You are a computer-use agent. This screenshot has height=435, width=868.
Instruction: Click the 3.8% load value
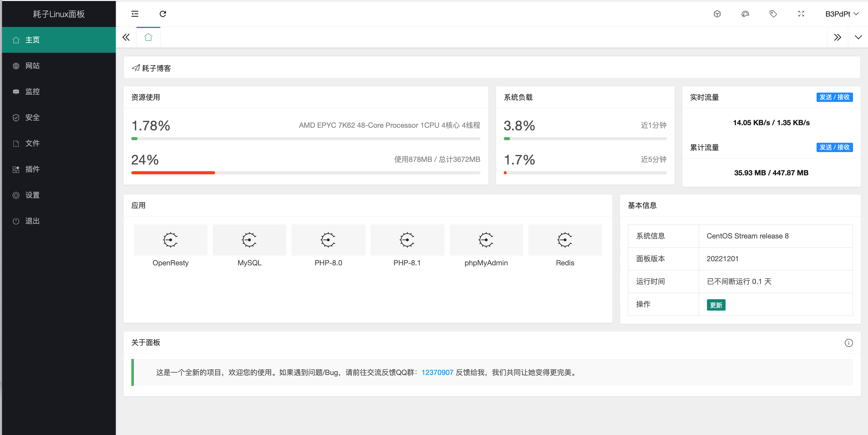[x=519, y=125]
